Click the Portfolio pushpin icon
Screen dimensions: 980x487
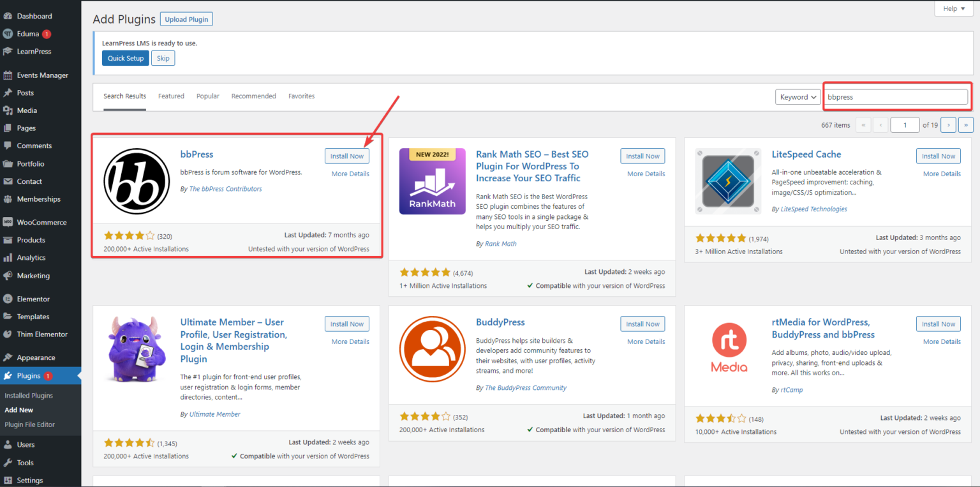(x=8, y=164)
